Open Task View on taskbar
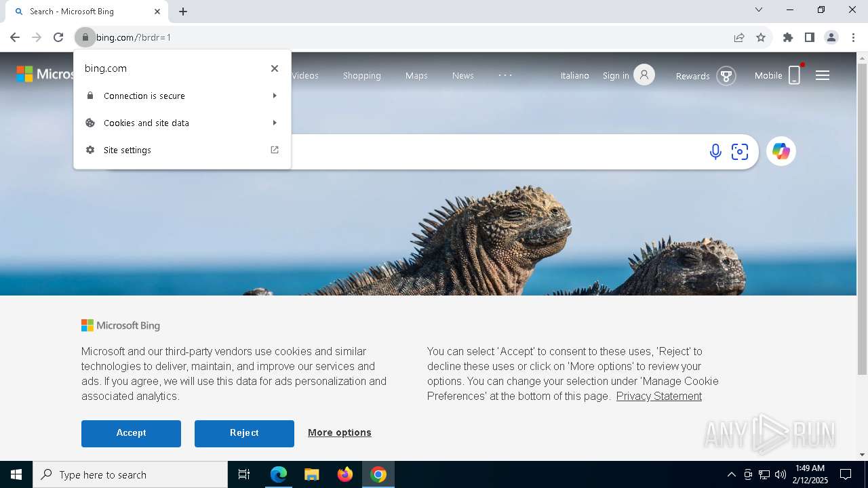This screenshot has height=488, width=868. (x=244, y=474)
